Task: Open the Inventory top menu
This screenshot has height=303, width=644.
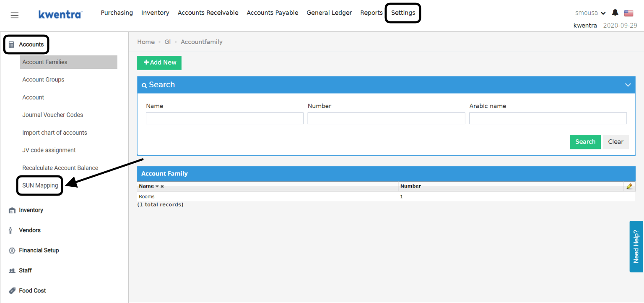Action: pos(155,13)
